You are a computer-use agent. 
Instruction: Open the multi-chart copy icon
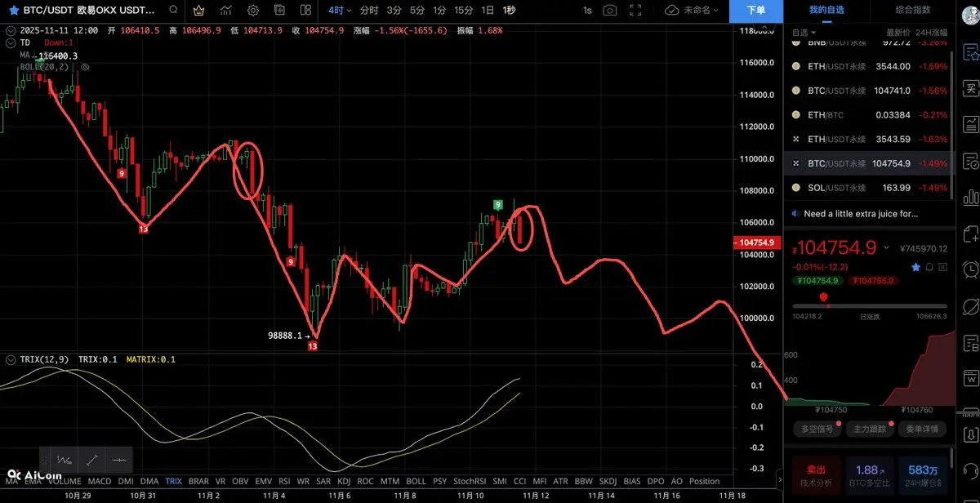click(279, 11)
